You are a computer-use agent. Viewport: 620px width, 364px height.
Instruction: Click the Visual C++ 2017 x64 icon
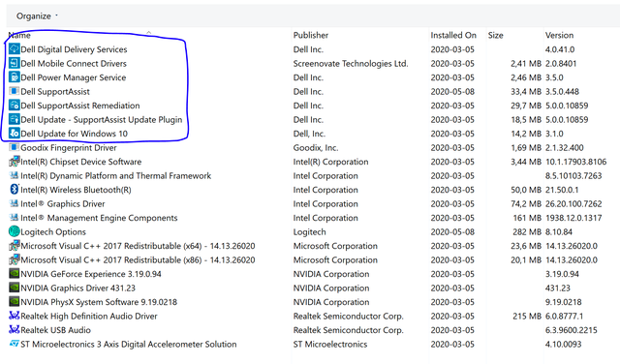14,246
